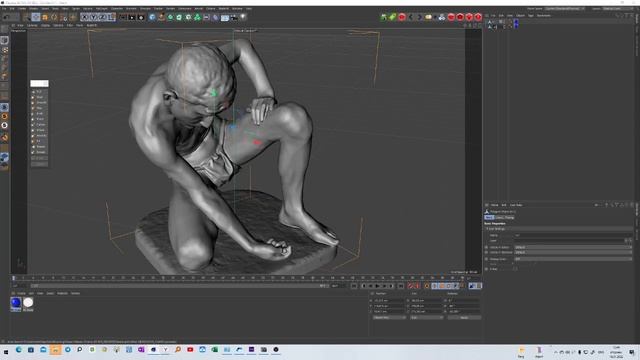Switch to Model mode icon
This screenshot has width=640, height=360.
coord(4,40)
